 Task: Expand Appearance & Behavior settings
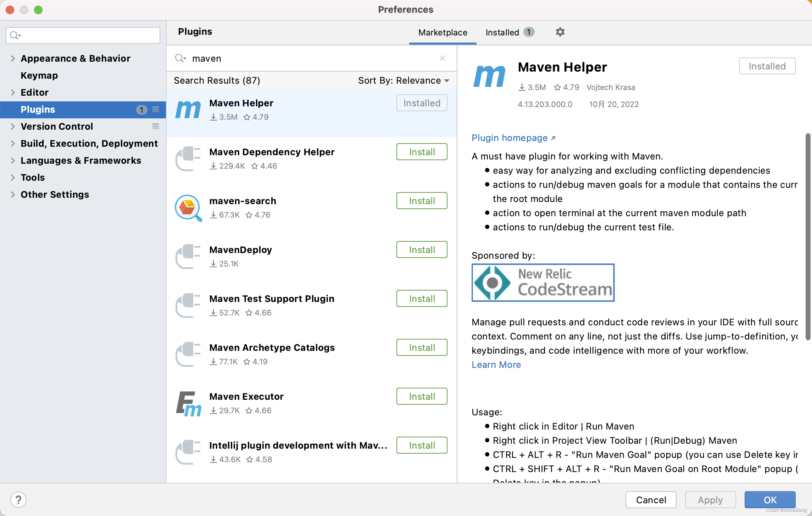click(x=13, y=58)
